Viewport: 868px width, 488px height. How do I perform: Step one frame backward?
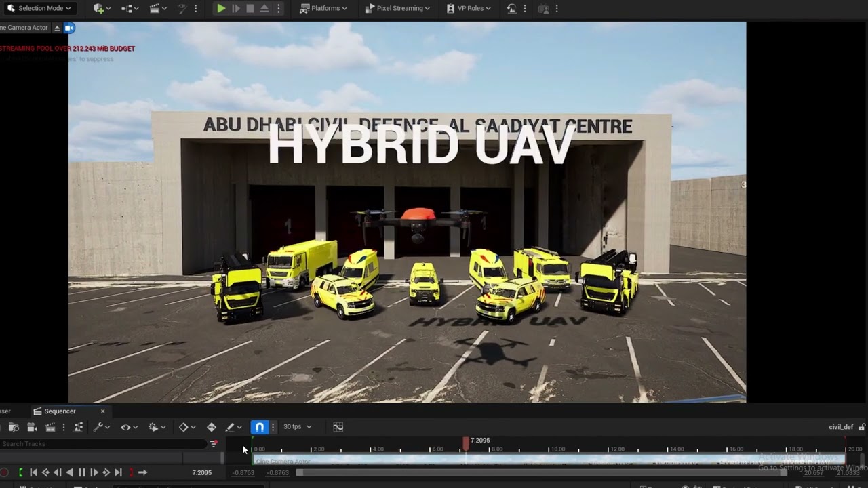pyautogui.click(x=57, y=472)
